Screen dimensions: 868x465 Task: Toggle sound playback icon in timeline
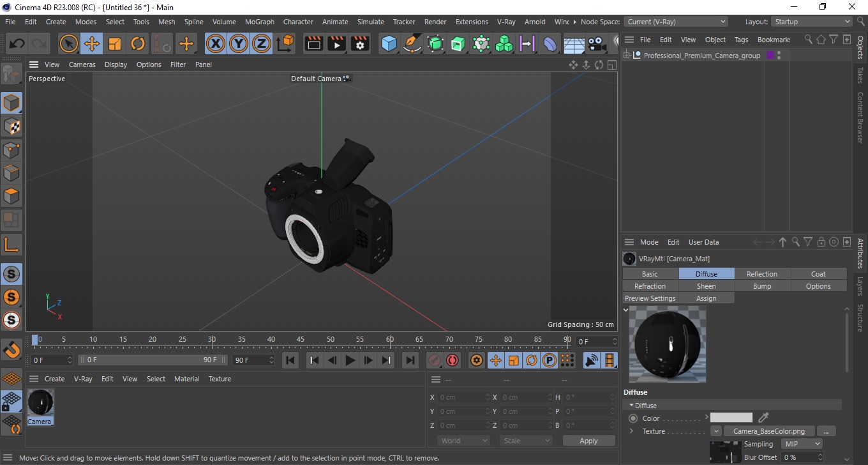[x=592, y=360]
